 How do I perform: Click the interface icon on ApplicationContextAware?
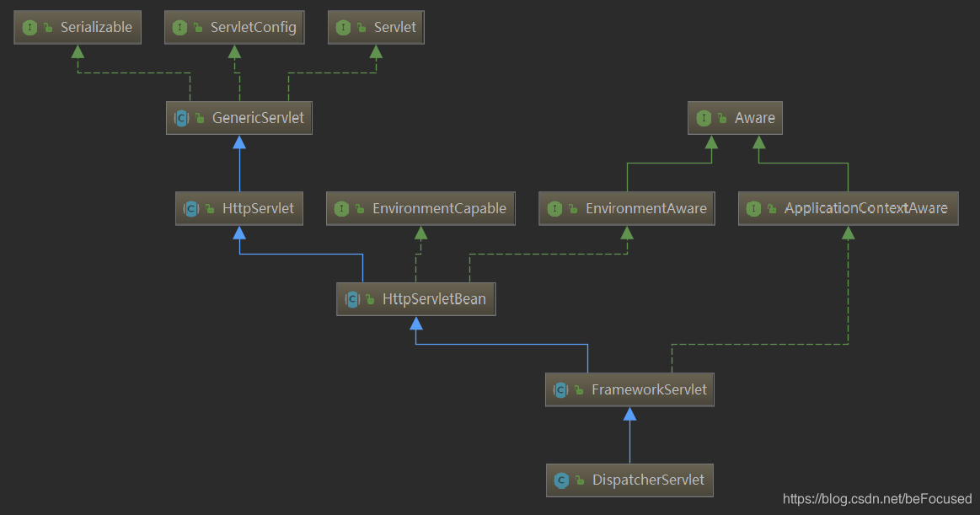(x=754, y=209)
